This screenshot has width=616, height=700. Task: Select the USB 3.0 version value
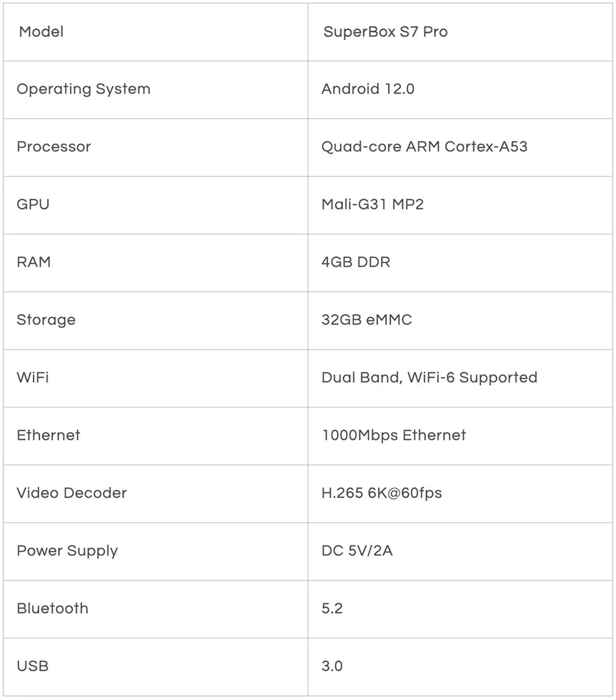pyautogui.click(x=332, y=666)
